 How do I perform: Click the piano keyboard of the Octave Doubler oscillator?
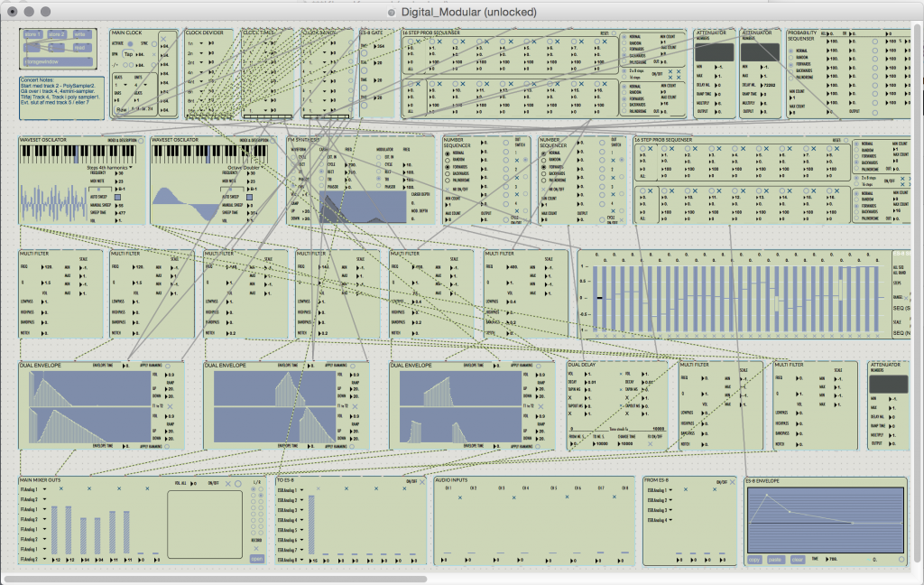pos(210,154)
